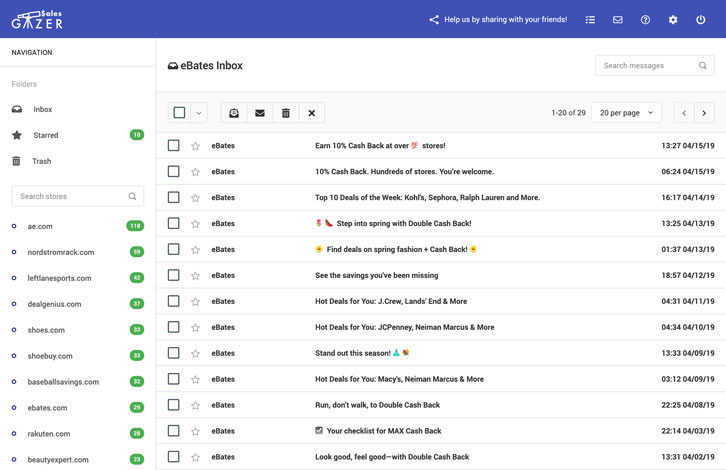726x470 pixels.
Task: Open the task list icon in header
Action: coord(590,19)
